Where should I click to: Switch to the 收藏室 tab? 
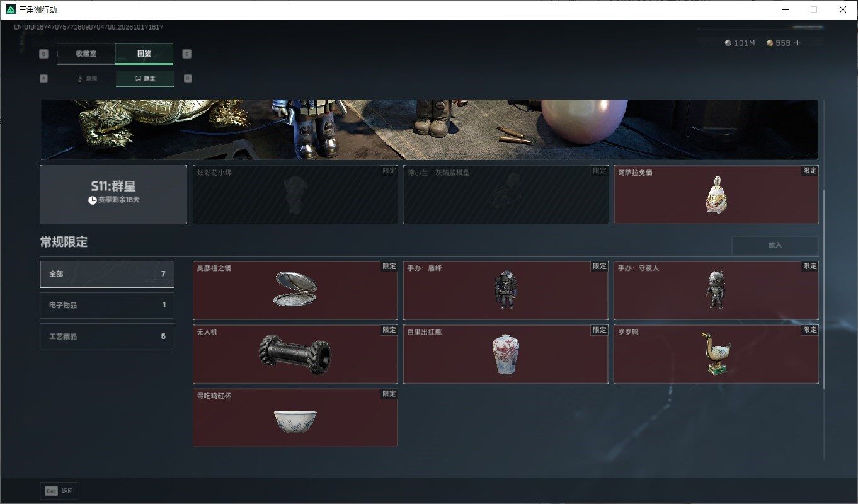tap(86, 54)
